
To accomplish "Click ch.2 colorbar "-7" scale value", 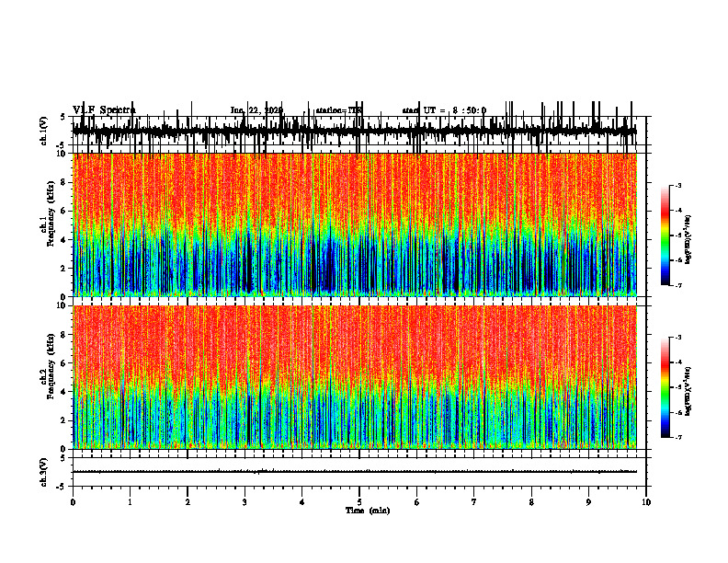I will [x=678, y=437].
